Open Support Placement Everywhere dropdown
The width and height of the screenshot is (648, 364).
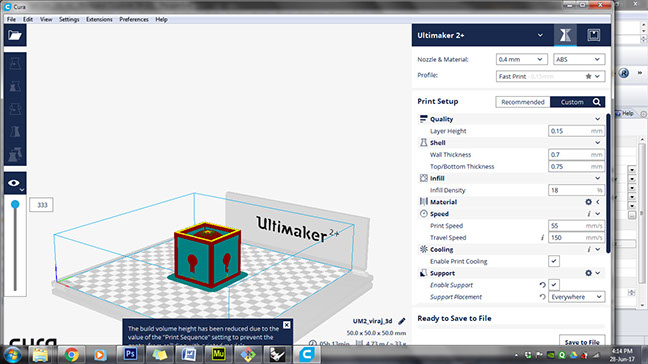click(577, 297)
